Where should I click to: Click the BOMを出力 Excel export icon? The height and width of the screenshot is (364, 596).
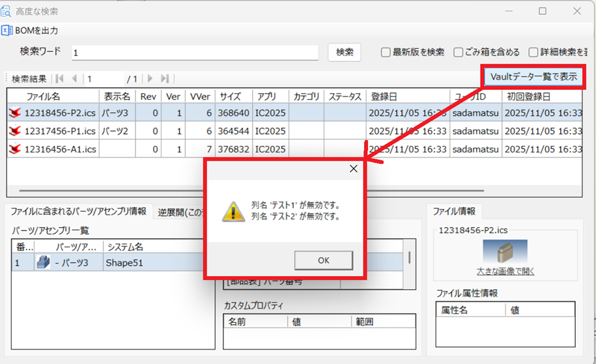tap(7, 31)
